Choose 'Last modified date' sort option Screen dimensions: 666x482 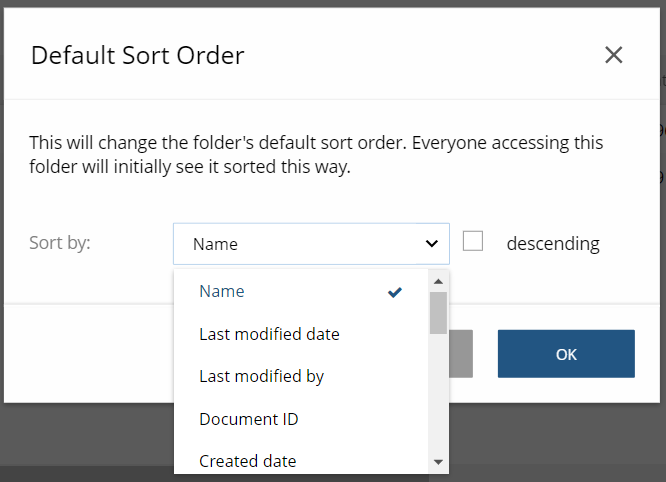(269, 334)
